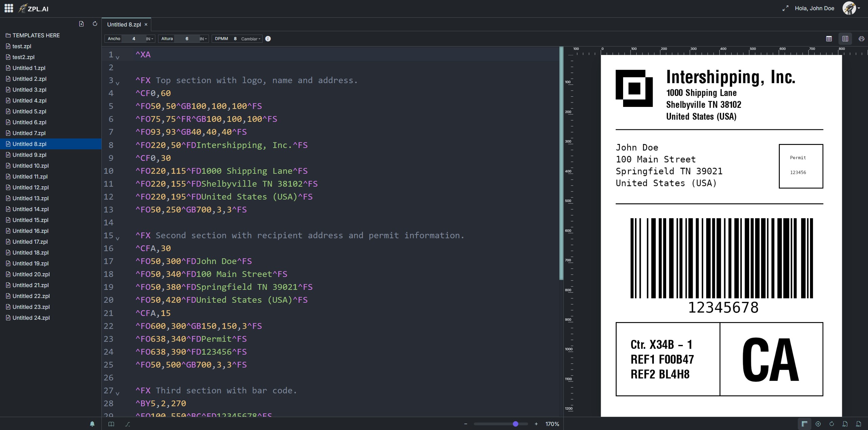
Task: Click the print label icon
Action: pyautogui.click(x=861, y=39)
